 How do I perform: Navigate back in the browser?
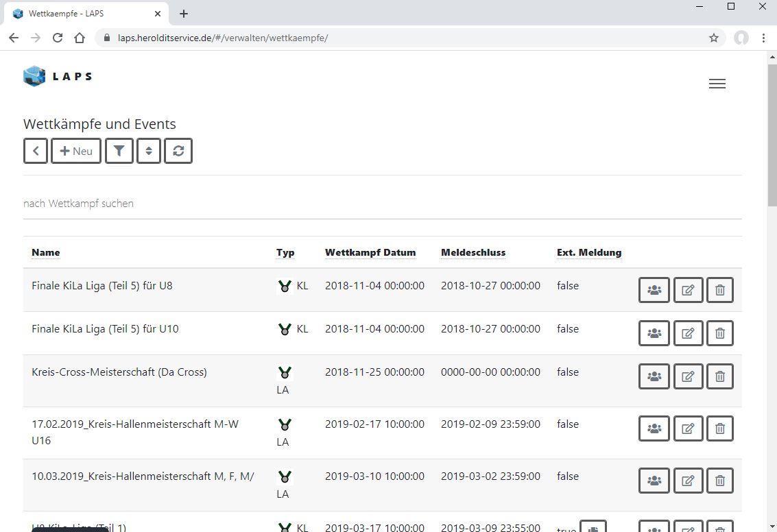click(14, 38)
